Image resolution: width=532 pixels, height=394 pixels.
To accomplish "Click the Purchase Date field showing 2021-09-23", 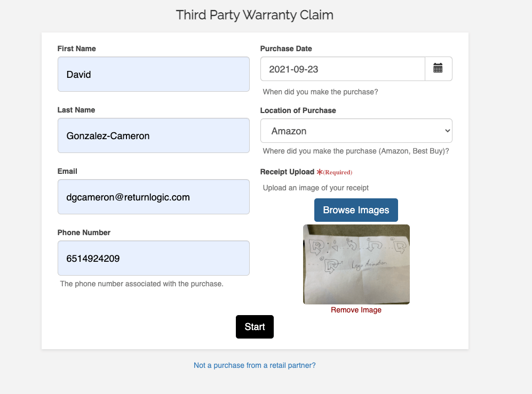I will coord(342,69).
